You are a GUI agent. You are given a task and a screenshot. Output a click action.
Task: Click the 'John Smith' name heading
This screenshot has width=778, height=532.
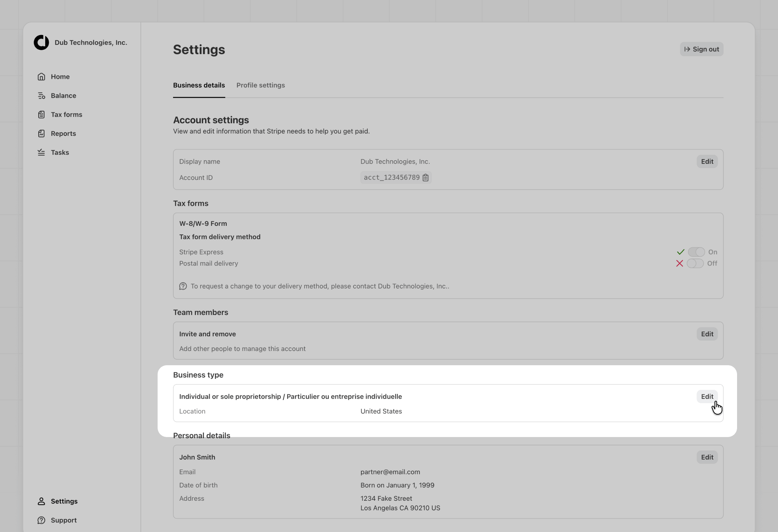(197, 457)
